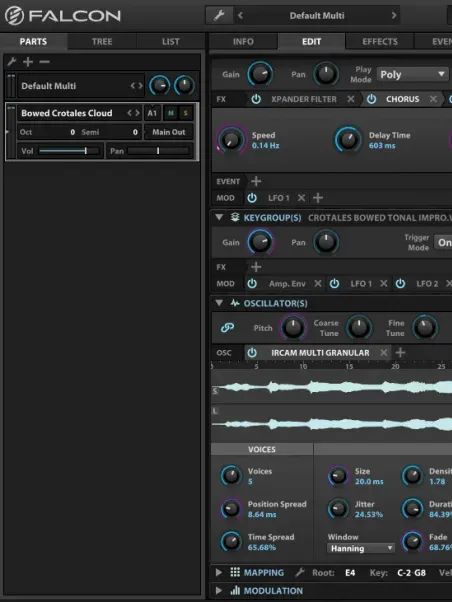Switch to the Info tab
452x602 pixels.
pos(243,41)
